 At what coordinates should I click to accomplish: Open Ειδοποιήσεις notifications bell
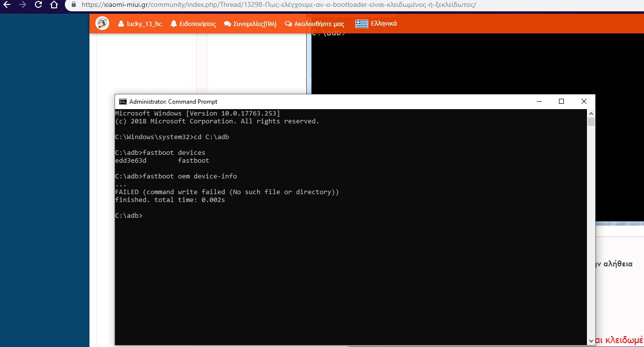pyautogui.click(x=193, y=24)
